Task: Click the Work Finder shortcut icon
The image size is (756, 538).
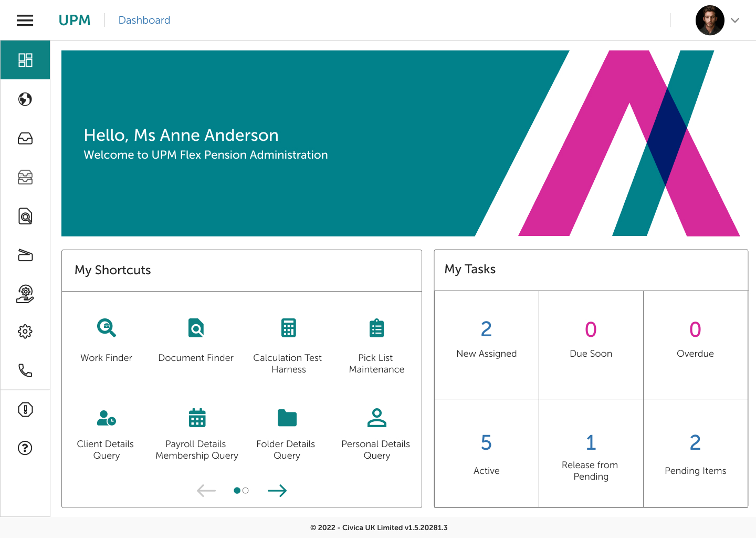Action: click(x=107, y=328)
